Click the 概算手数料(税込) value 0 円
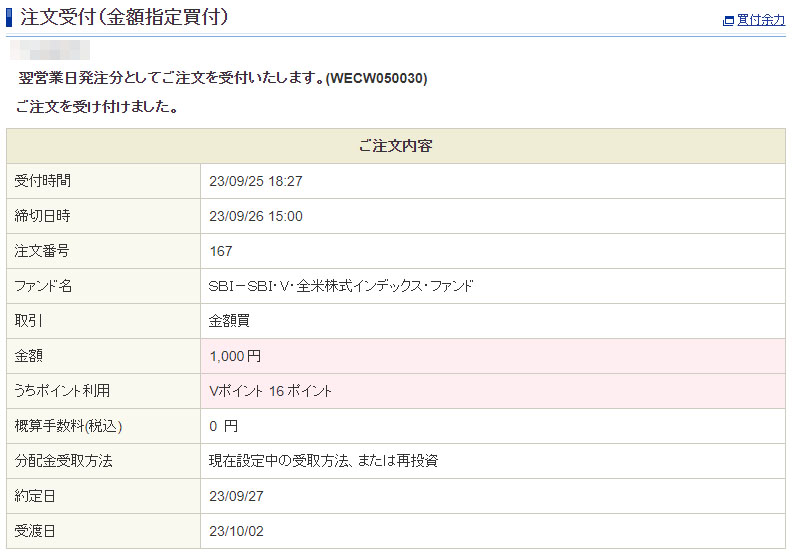The width and height of the screenshot is (792, 559). 224,426
